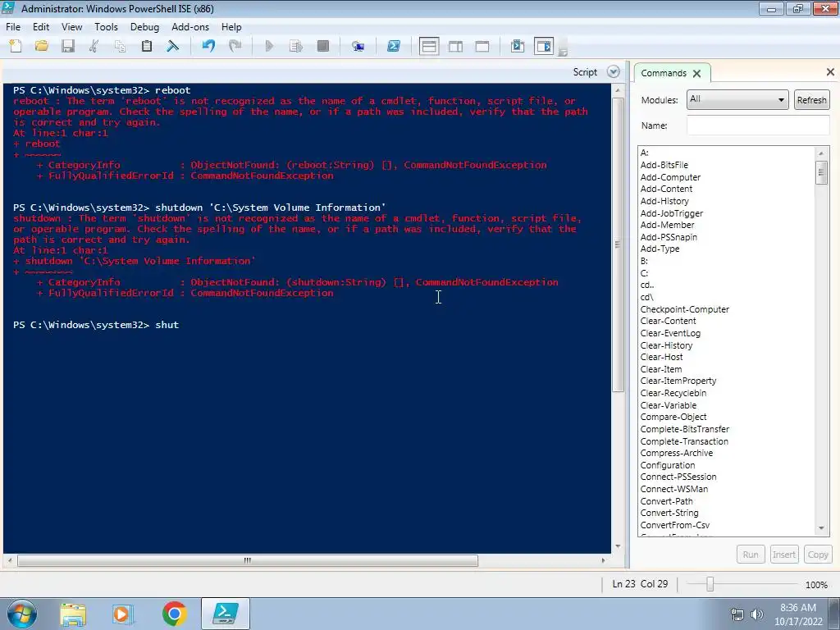Viewport: 840px width, 630px height.
Task: Show script pane maximized layout
Action: [x=482, y=46]
